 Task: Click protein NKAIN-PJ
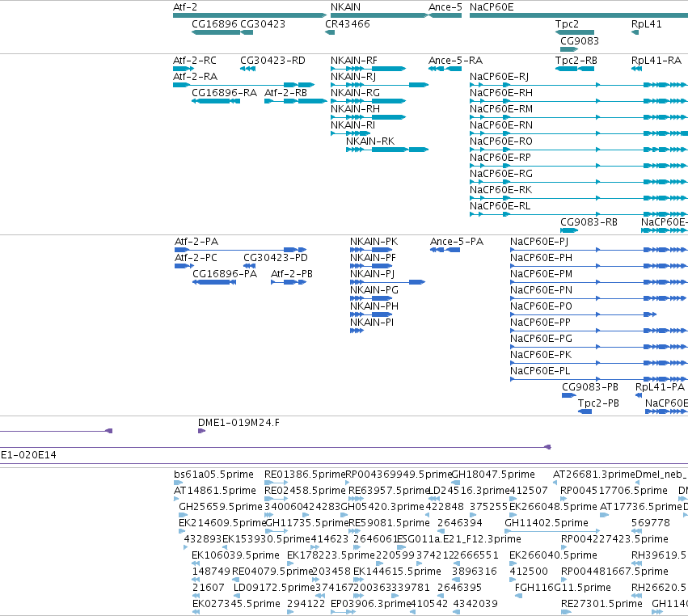[388, 282]
